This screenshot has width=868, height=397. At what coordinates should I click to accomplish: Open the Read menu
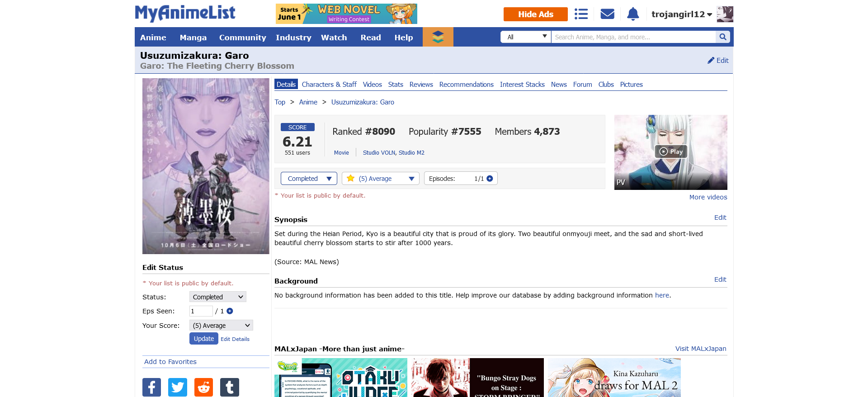tap(371, 38)
